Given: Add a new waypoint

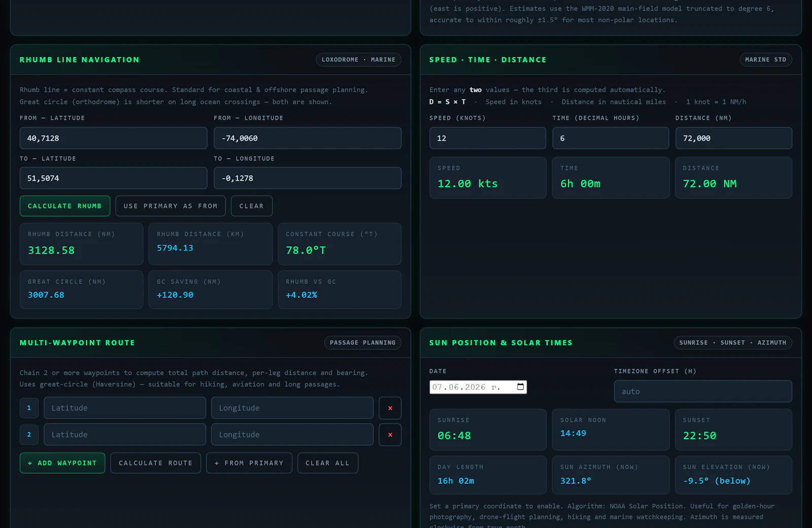Looking at the screenshot, I should (x=62, y=463).
